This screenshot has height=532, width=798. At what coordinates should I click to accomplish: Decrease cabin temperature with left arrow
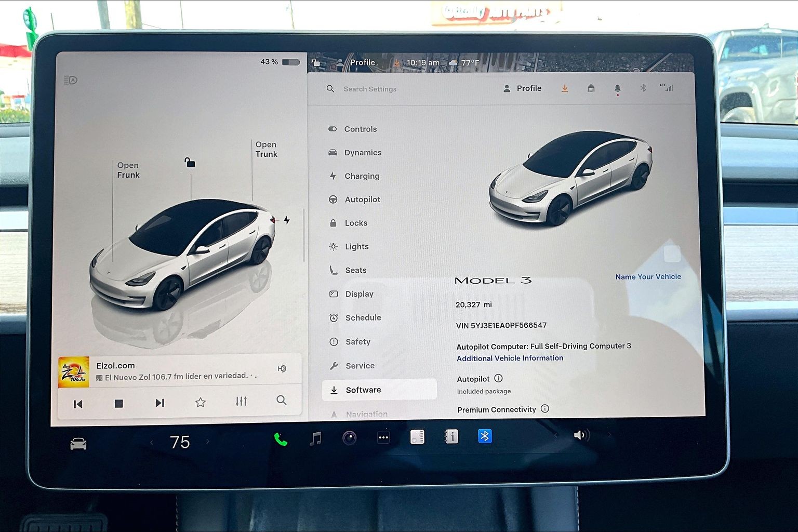tap(152, 443)
